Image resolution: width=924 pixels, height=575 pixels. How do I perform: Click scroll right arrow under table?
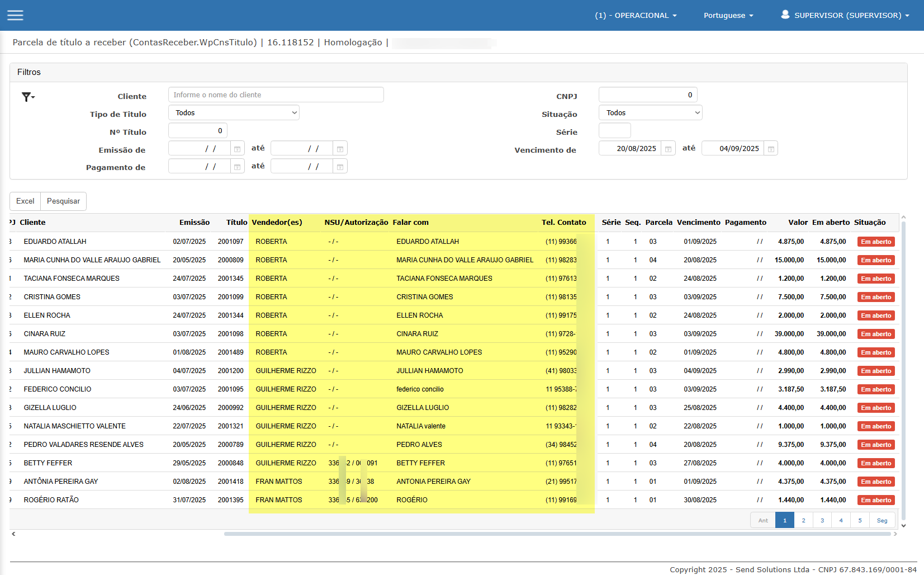point(895,534)
